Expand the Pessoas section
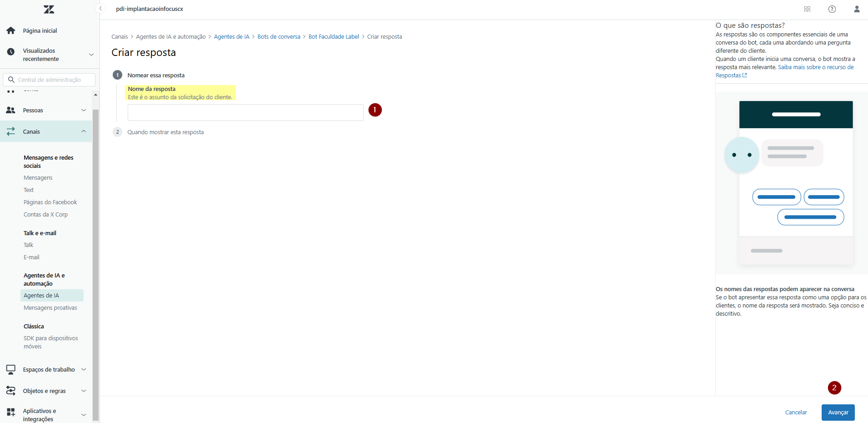868x423 pixels. (84, 110)
